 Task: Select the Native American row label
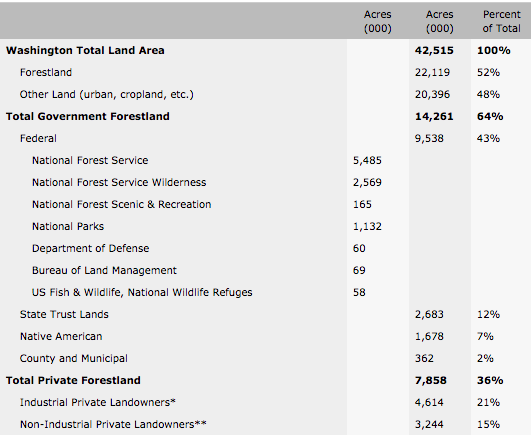coord(61,336)
